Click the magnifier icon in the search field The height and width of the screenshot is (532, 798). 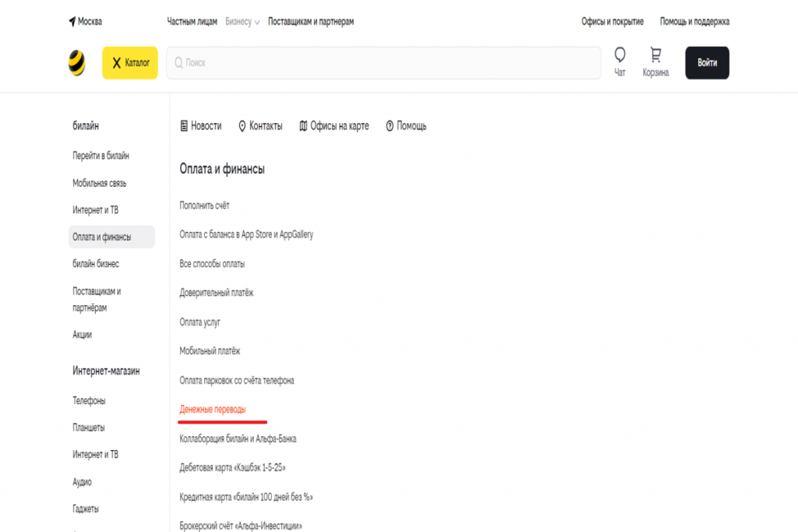point(178,62)
